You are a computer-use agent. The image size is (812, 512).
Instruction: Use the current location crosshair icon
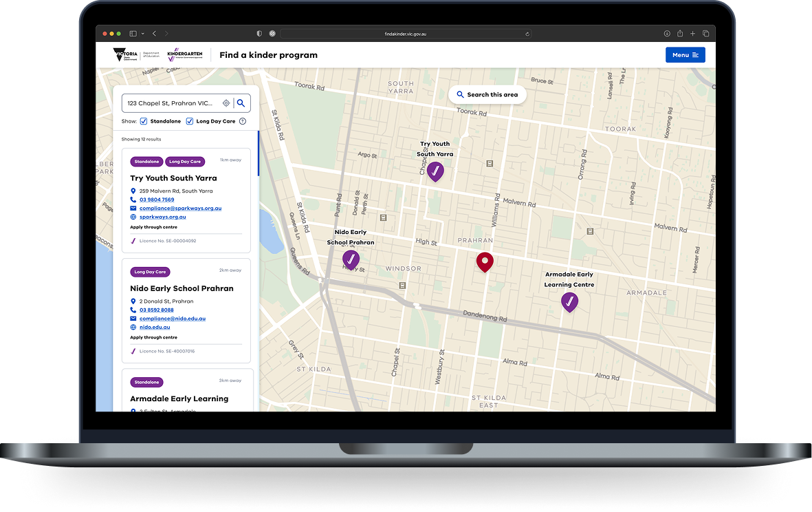tap(226, 103)
